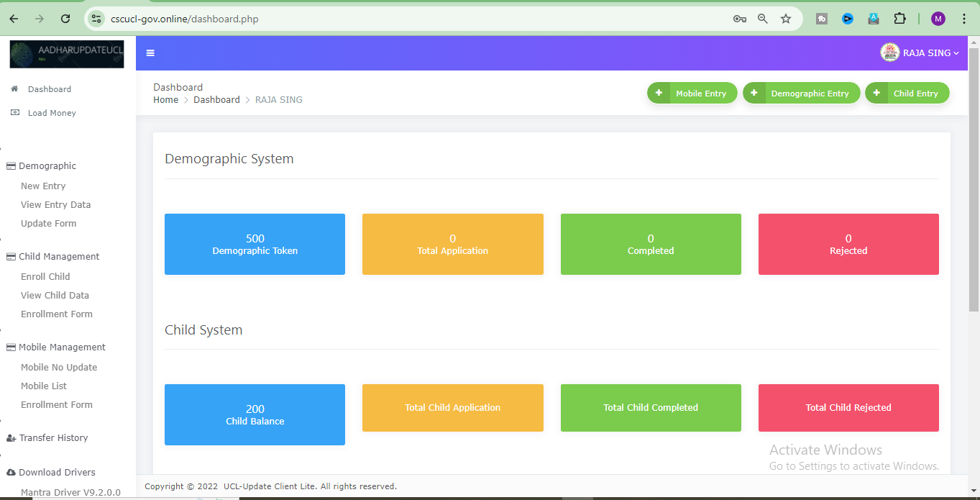This screenshot has height=500, width=980.
Task: Expand the Child Management sidebar section
Action: (59, 256)
